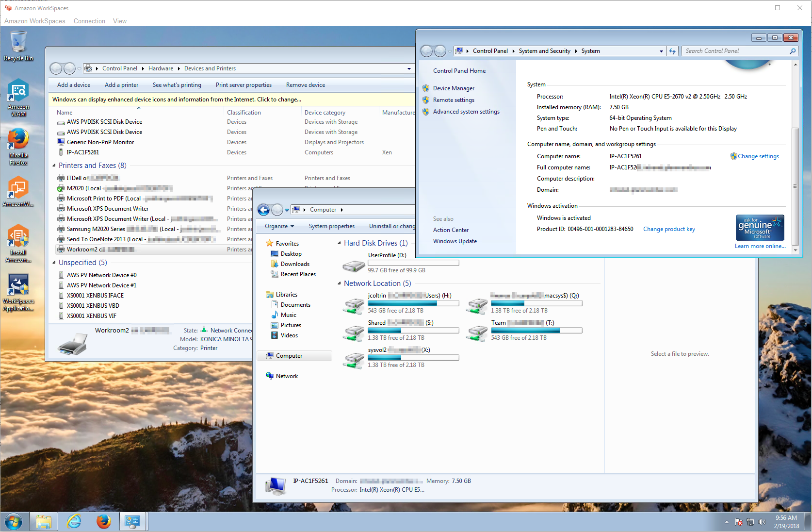Show hidden tray icons arrow
This screenshot has height=532, width=812.
click(x=727, y=522)
